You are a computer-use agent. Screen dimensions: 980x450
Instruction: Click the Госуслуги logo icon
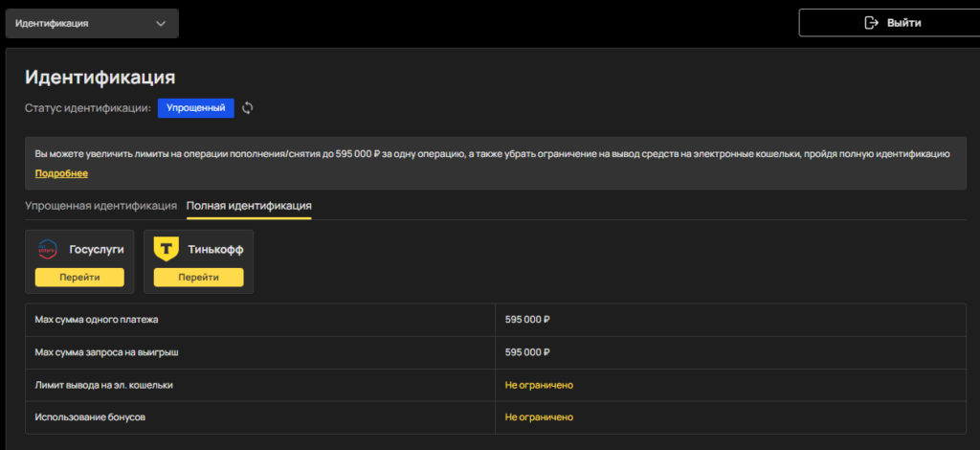(x=48, y=249)
